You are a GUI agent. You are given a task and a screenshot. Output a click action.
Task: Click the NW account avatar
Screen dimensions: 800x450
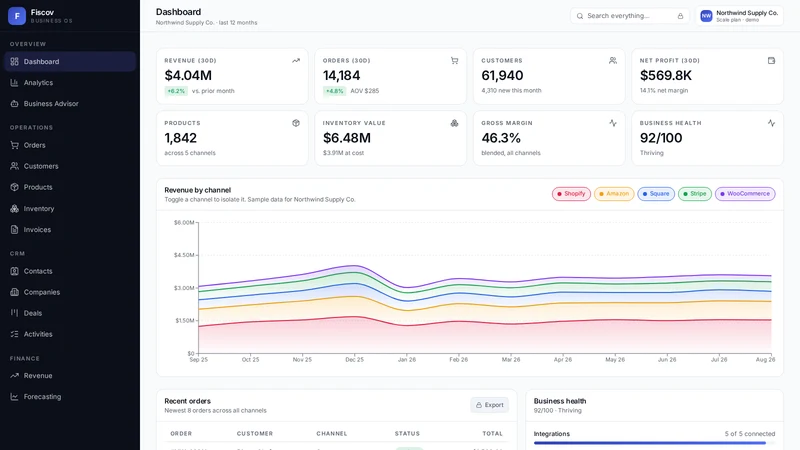tap(706, 16)
